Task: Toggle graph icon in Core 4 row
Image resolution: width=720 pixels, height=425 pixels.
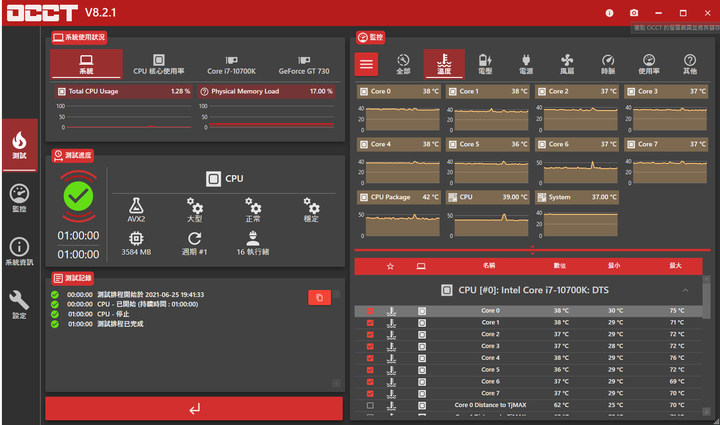Action: [391, 358]
